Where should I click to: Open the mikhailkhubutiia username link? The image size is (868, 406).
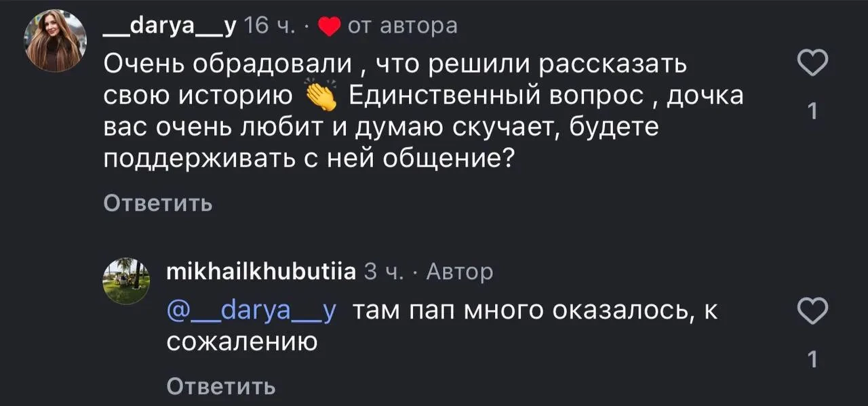(x=261, y=272)
